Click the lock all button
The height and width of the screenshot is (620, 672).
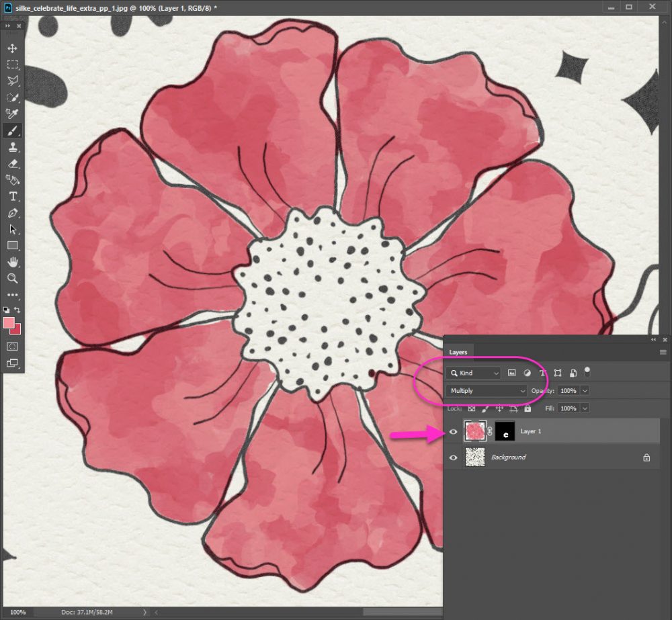pos(528,408)
